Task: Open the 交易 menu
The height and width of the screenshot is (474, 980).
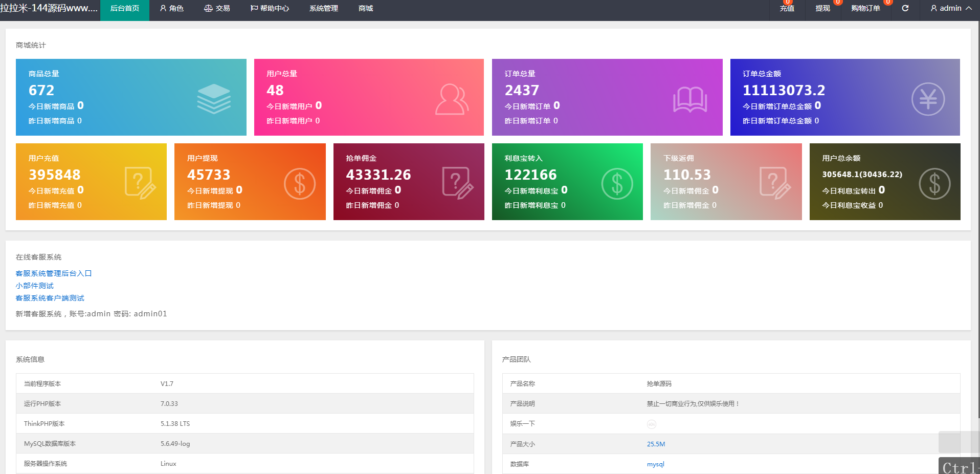Action: [x=217, y=8]
